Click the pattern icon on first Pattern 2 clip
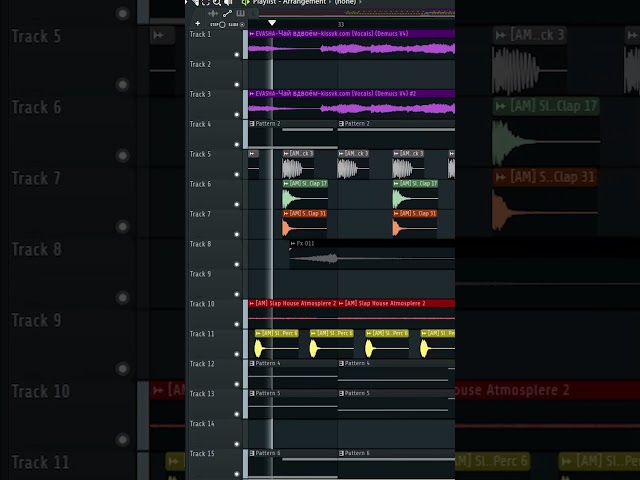Viewport: 640px width, 480px height. (252, 124)
